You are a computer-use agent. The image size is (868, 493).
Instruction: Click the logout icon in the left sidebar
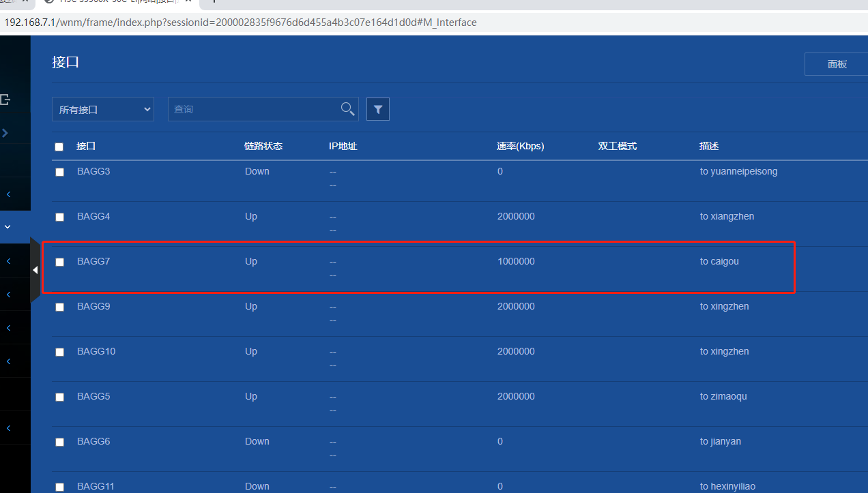5,100
